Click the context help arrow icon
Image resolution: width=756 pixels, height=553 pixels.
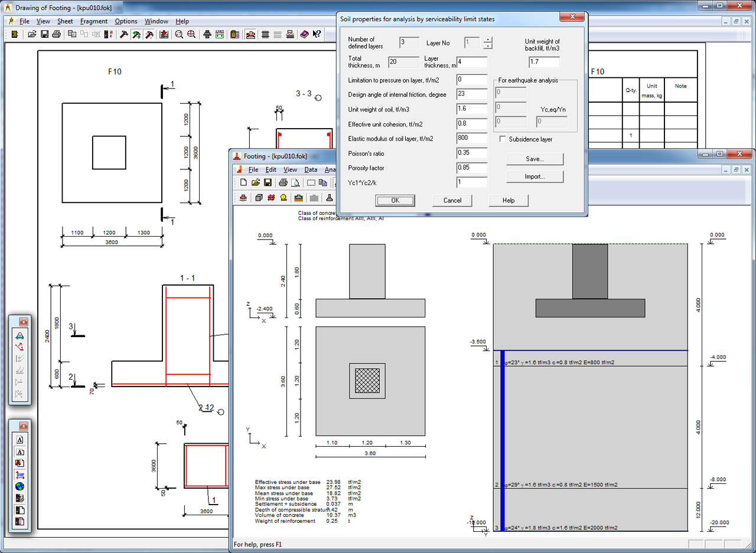317,35
